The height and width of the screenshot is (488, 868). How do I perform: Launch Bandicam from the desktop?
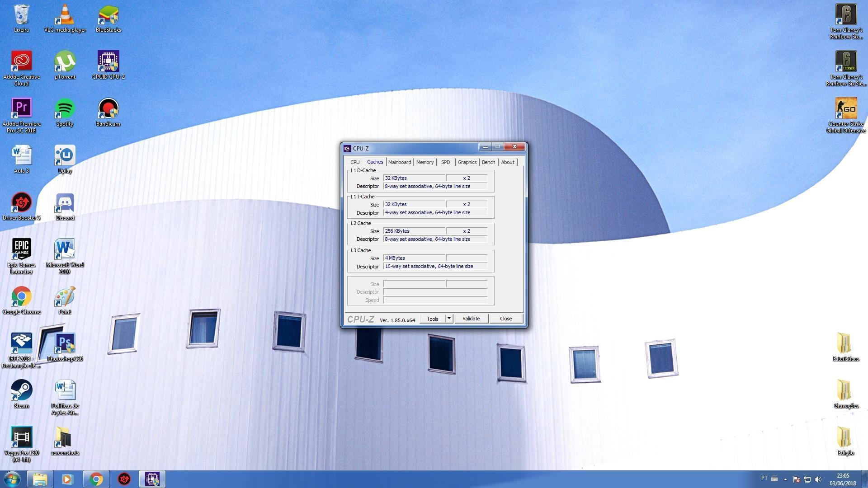point(108,112)
